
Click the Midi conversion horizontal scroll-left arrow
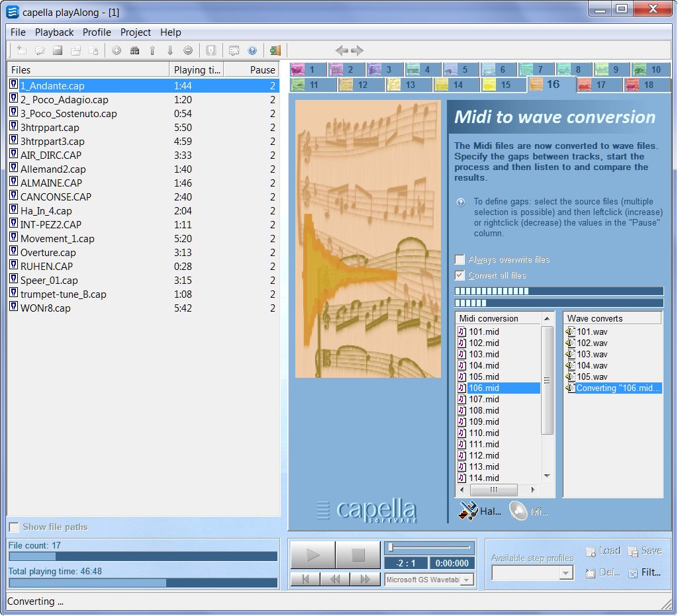tap(462, 490)
